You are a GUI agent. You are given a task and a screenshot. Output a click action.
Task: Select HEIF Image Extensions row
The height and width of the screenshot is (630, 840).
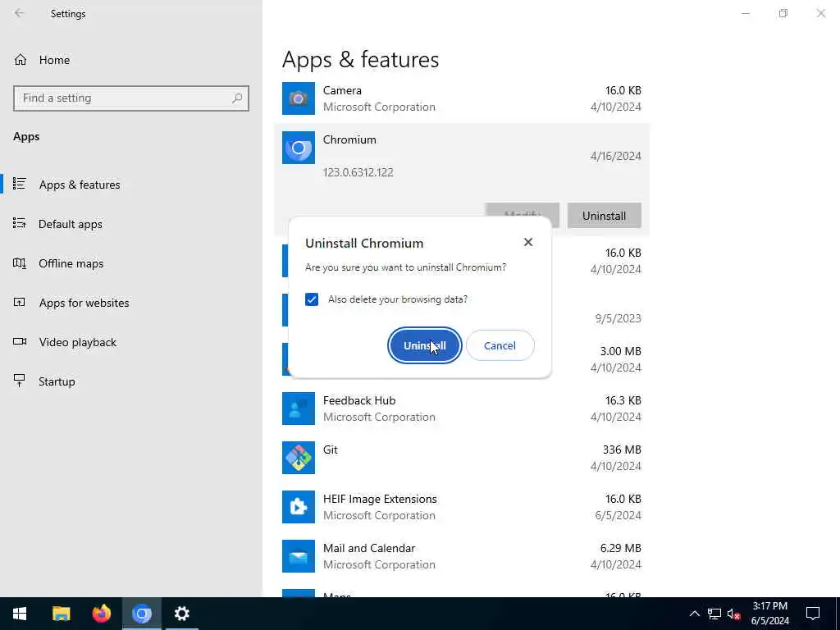click(462, 507)
